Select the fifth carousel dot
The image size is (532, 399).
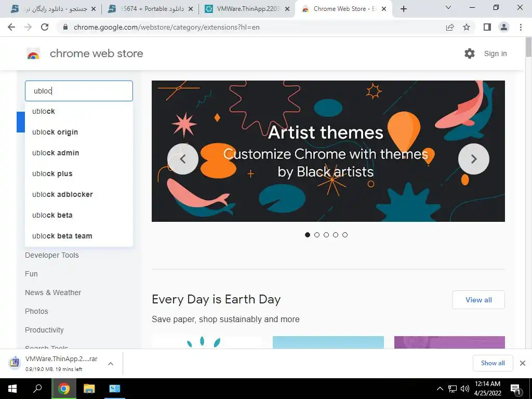345,235
